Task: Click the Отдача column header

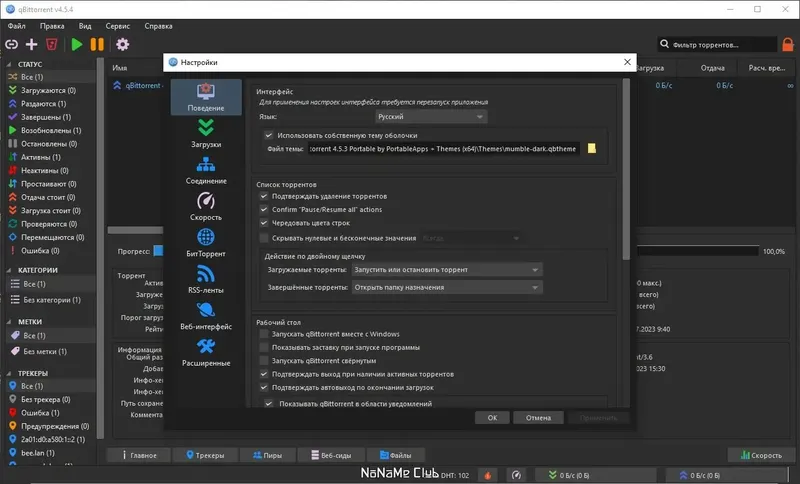Action: click(713, 68)
